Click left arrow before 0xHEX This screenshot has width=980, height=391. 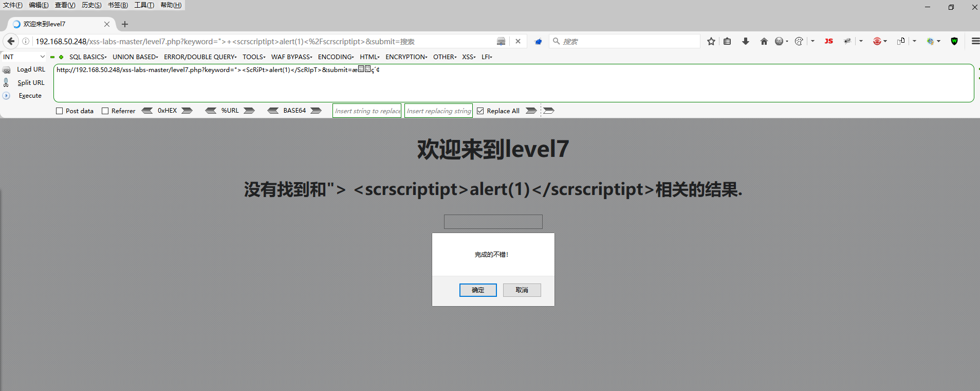147,111
